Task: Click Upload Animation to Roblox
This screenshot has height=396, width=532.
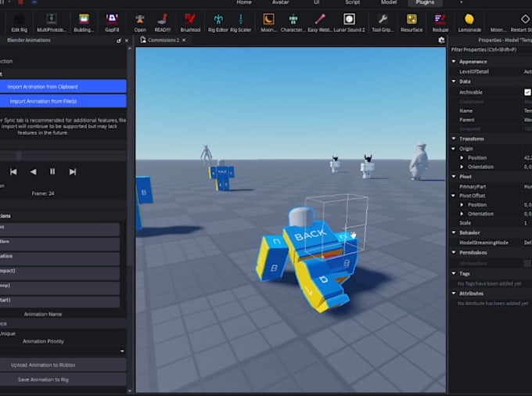Action: [63, 365]
